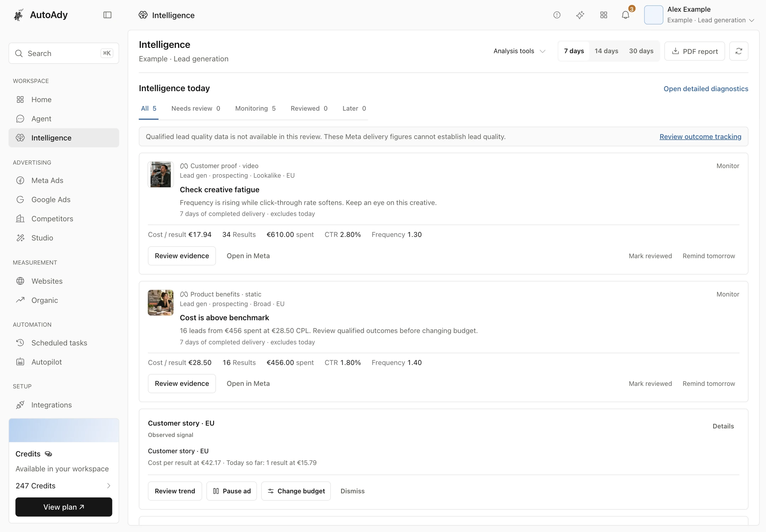Open the alert info circle icon

(x=557, y=15)
